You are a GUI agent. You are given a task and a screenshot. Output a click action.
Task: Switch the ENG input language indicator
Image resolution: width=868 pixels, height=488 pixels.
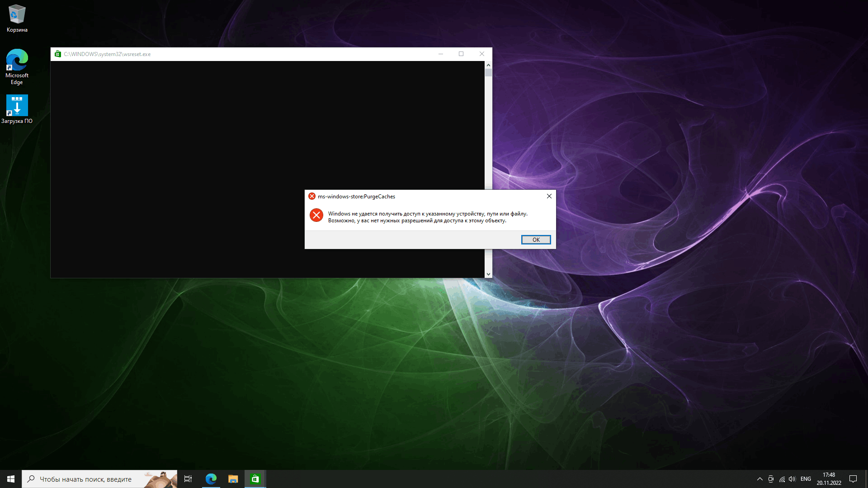click(806, 479)
